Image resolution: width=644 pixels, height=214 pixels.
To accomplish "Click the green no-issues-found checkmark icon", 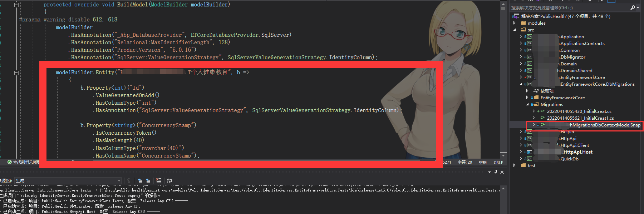I will pyautogui.click(x=10, y=162).
